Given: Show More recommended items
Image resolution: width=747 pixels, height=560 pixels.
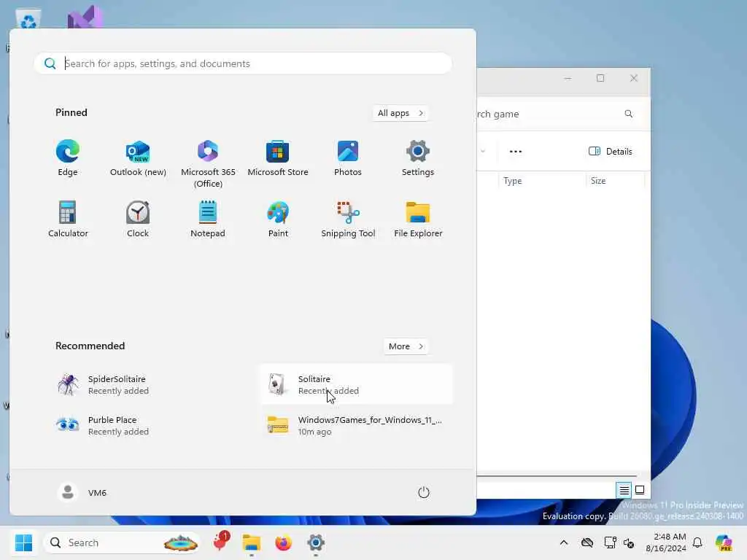Looking at the screenshot, I should pos(406,346).
